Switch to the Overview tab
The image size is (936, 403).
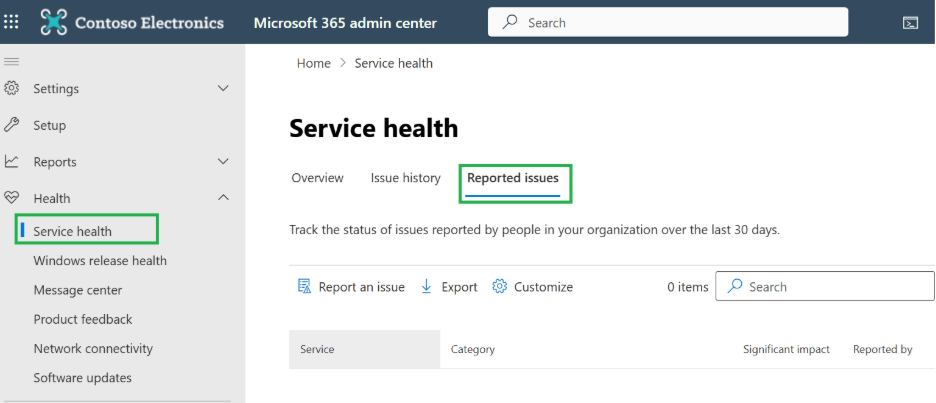point(318,178)
